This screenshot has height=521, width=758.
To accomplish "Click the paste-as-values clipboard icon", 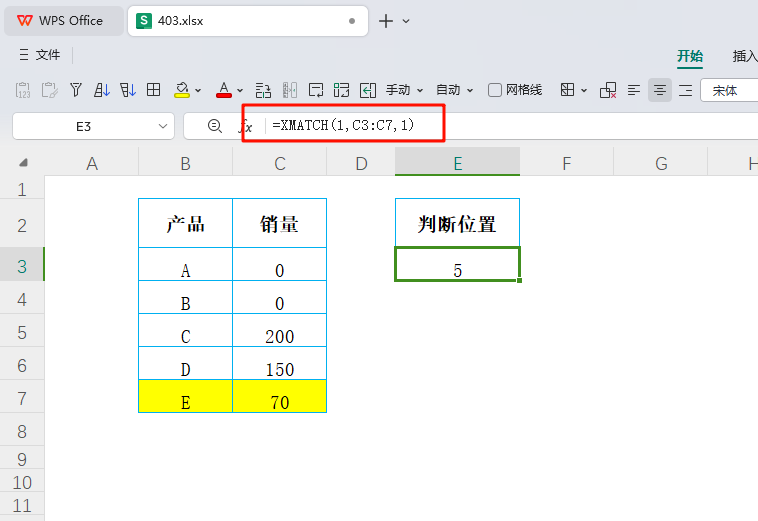I will pyautogui.click(x=23, y=90).
